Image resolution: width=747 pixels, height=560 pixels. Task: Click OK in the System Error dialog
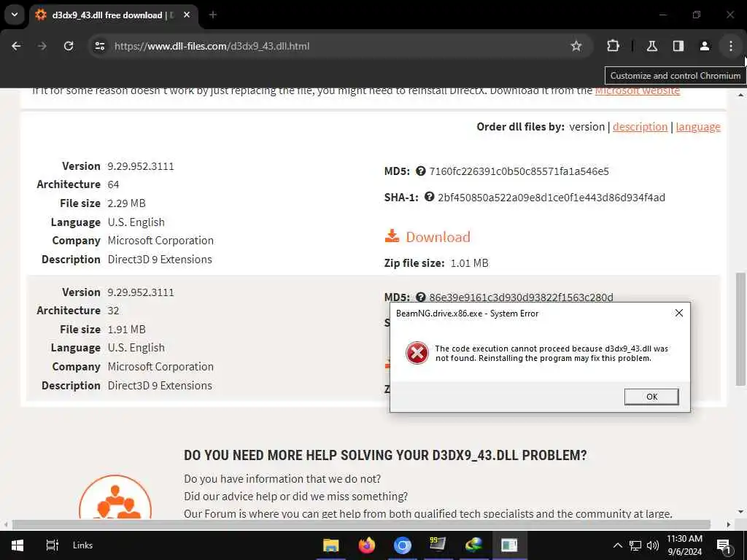651,397
